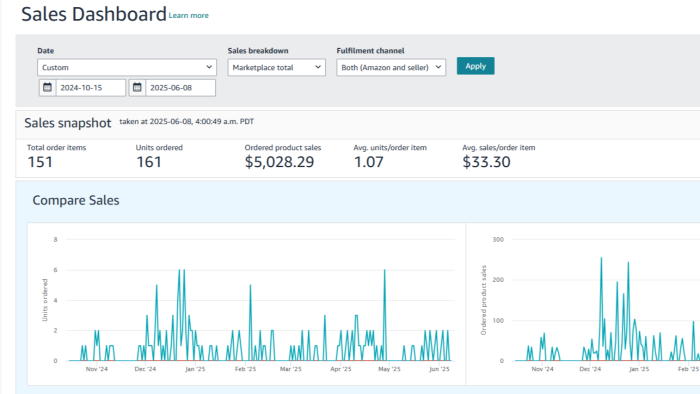Click the Ordered product sales $5,028.29 figure
The width and height of the screenshot is (700, 394).
(279, 162)
